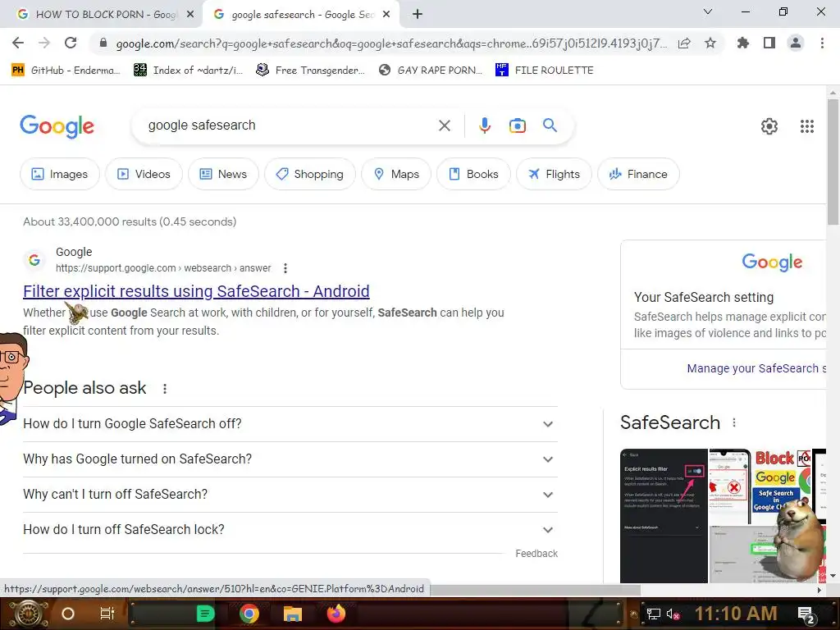This screenshot has width=840, height=630.
Task: Filter results by Videos
Action: pos(144,174)
